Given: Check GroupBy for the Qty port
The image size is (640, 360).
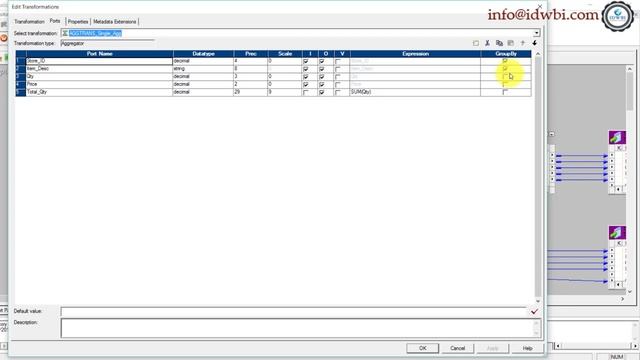Looking at the screenshot, I should pos(505,76).
